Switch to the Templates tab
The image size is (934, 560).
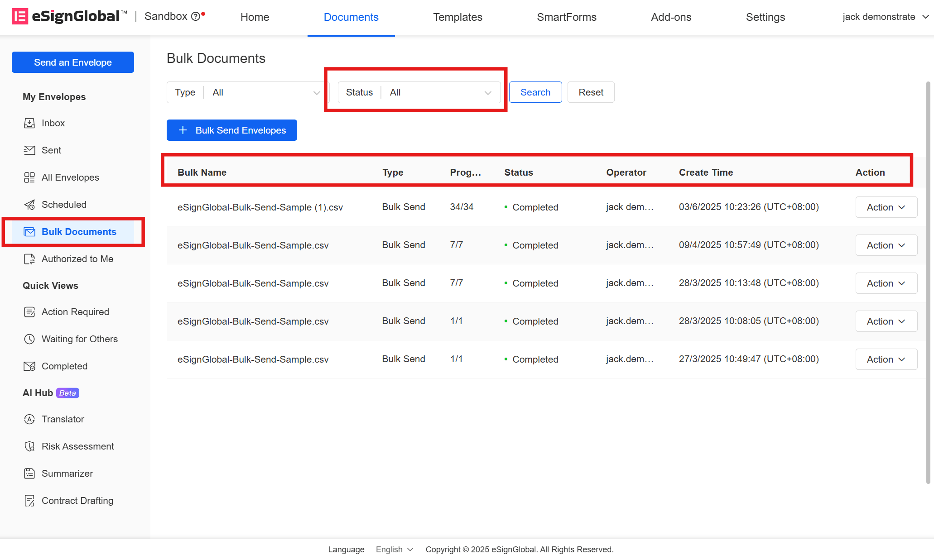click(457, 17)
